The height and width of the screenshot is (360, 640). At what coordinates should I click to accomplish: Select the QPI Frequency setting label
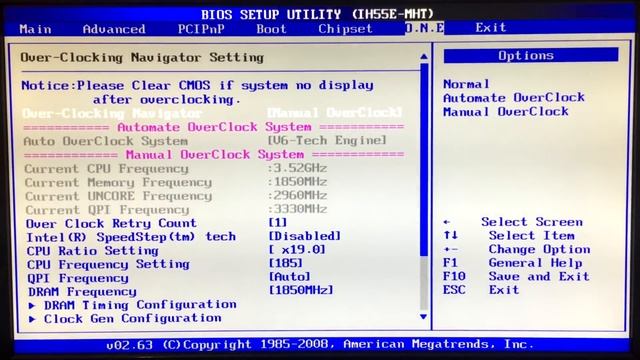click(78, 278)
